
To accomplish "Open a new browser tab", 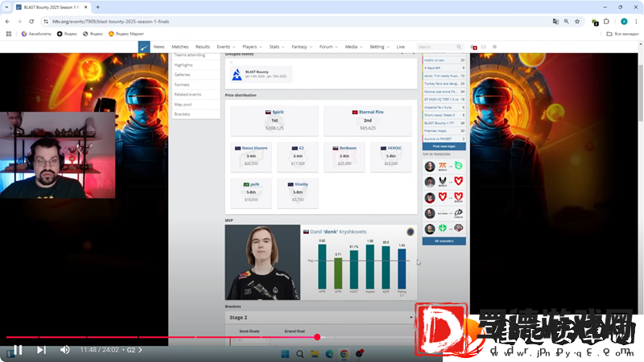I will [x=97, y=7].
